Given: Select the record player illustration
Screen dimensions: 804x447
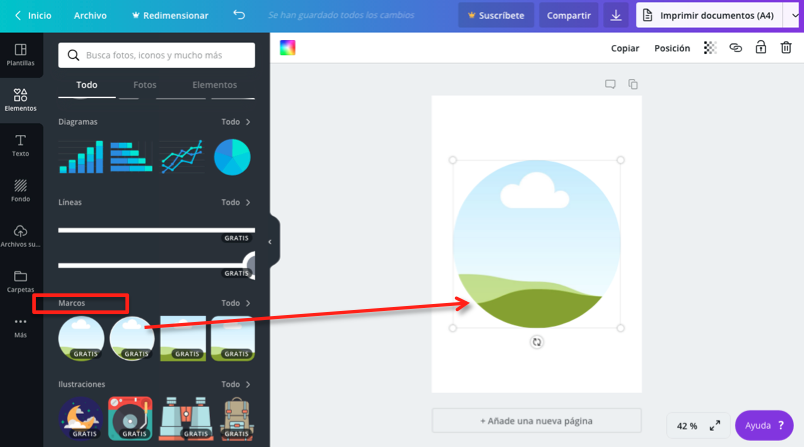Looking at the screenshot, I should (130, 419).
